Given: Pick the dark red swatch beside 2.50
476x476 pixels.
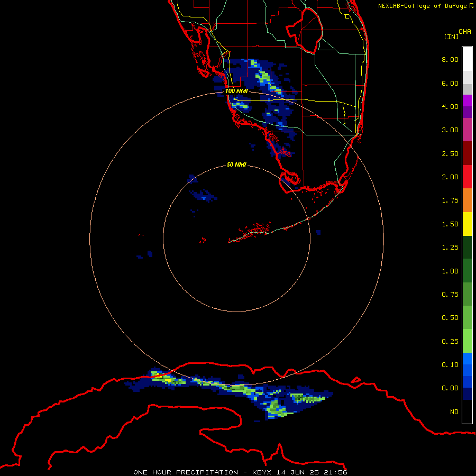Looking at the screenshot, I should point(467,153).
